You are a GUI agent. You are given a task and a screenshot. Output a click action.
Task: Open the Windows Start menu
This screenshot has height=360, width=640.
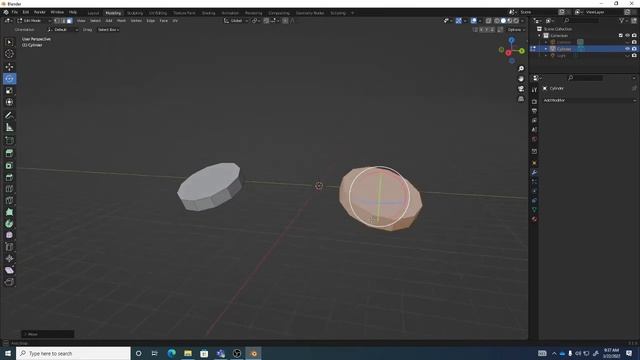(8, 353)
